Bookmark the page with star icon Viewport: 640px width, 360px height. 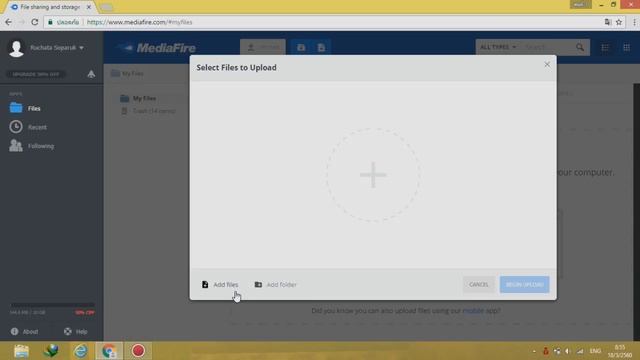click(x=619, y=22)
